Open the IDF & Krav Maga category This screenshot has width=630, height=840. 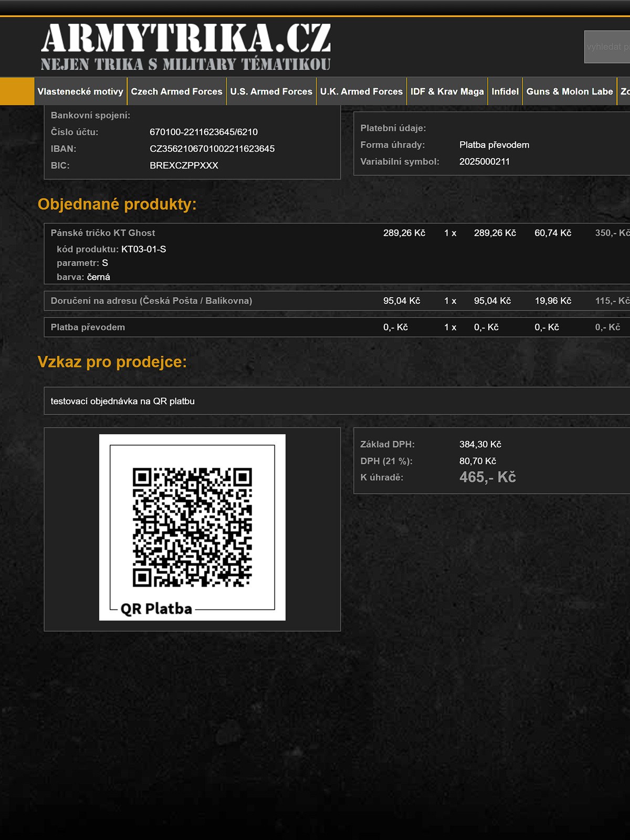(x=447, y=91)
